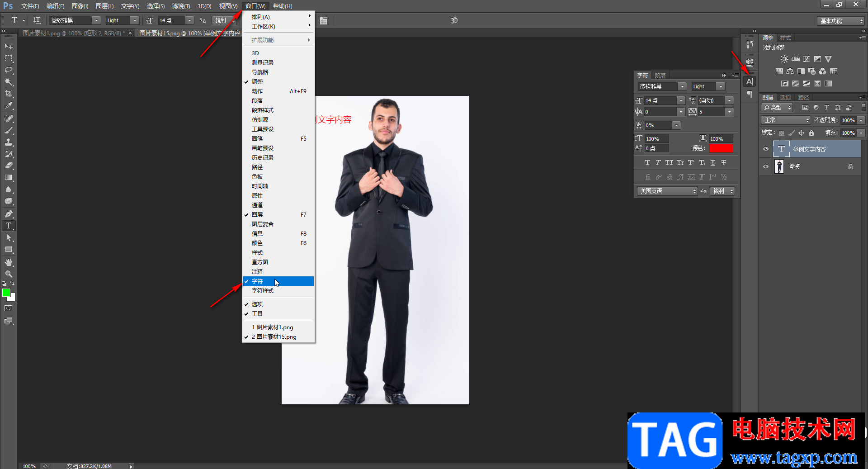Toggle lock transparent pixels in Layers
This screenshot has width=868, height=469.
click(781, 133)
